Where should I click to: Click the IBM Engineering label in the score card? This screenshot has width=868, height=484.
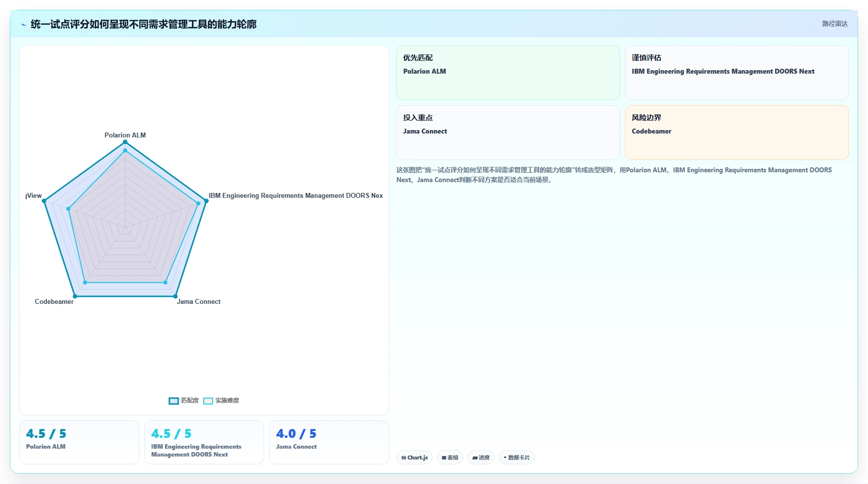coord(196,451)
